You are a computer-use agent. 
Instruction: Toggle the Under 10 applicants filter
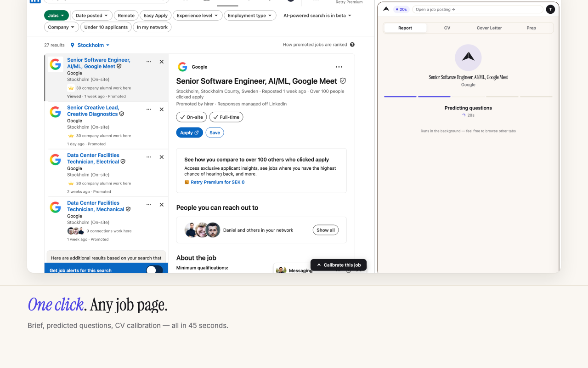point(106,27)
